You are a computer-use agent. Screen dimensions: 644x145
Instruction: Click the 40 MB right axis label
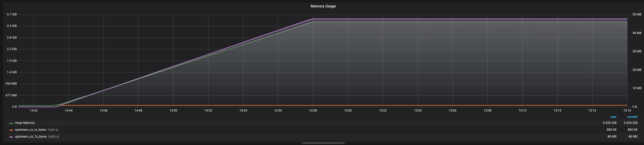[x=637, y=33]
